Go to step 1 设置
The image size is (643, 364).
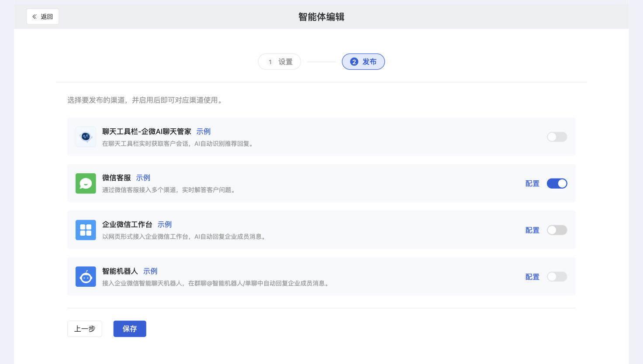(x=280, y=62)
